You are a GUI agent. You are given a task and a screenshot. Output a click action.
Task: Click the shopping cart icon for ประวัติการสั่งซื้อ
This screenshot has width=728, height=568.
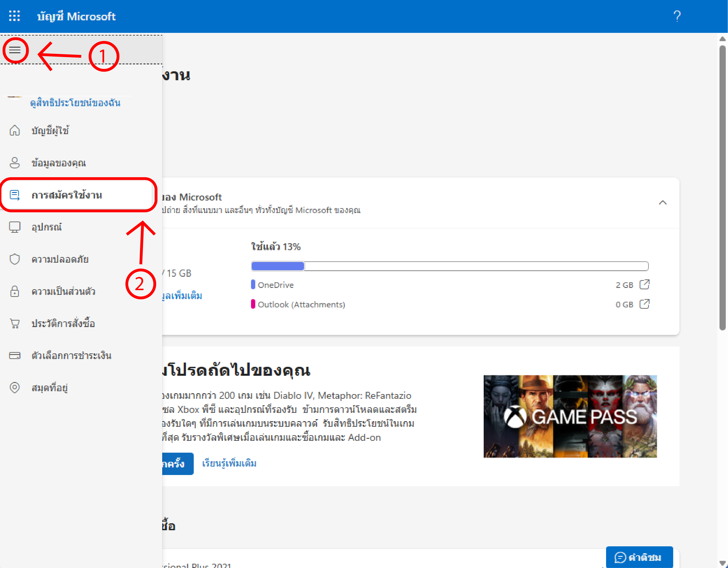click(15, 323)
